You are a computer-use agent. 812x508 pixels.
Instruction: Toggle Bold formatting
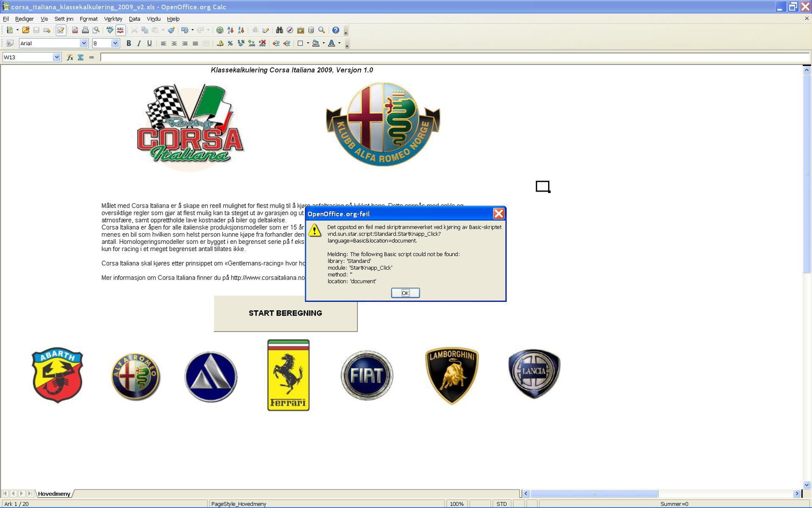tap(129, 44)
